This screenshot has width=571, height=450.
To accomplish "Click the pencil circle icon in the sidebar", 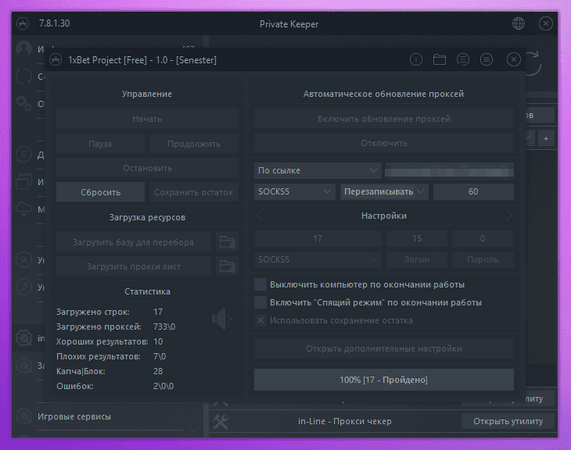I will [24, 287].
